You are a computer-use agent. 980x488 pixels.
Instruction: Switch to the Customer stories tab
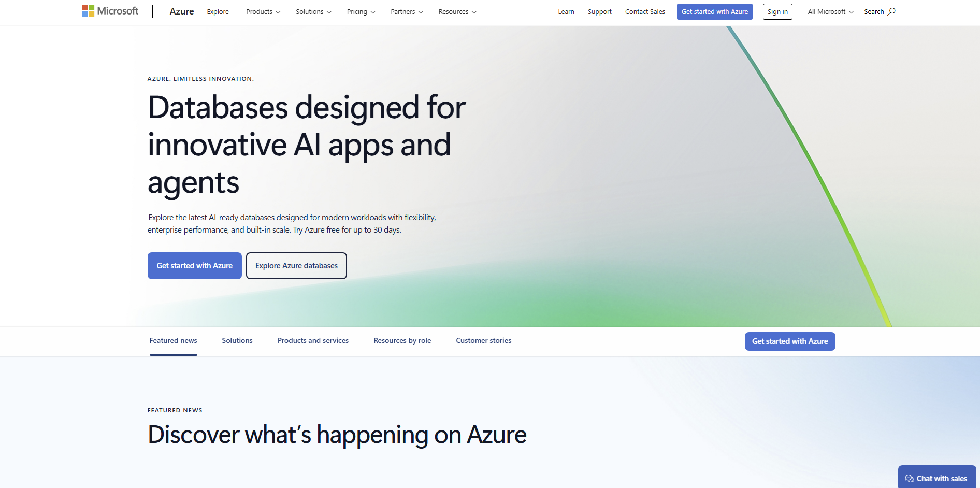coord(483,340)
